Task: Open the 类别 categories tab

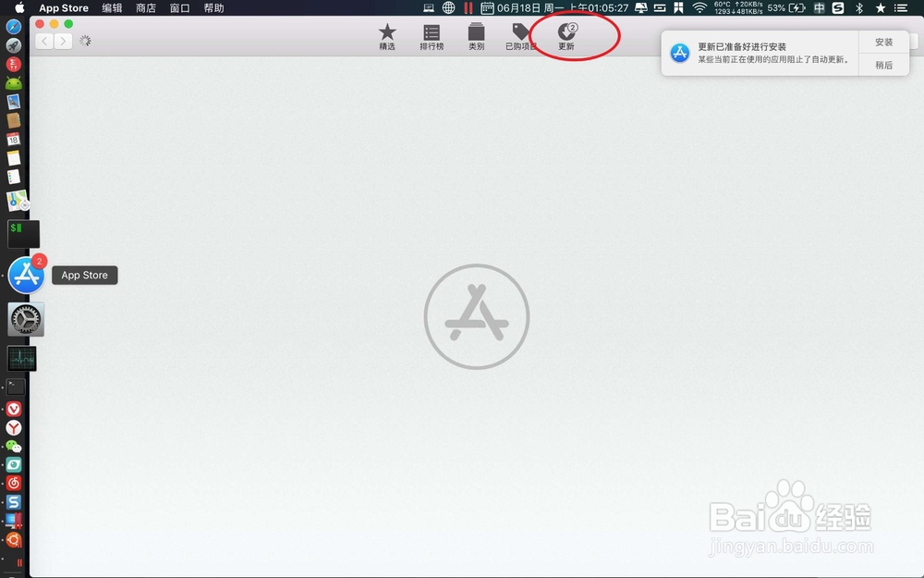Action: point(476,37)
